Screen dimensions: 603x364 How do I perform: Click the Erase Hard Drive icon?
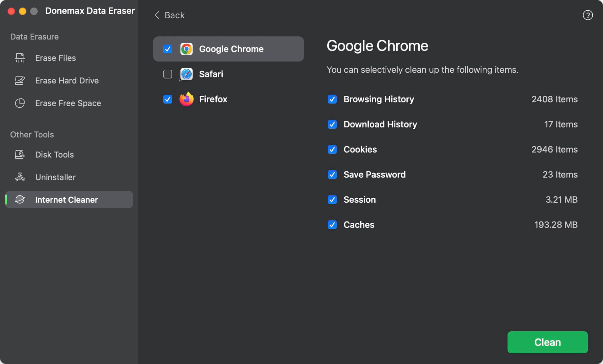[x=20, y=81]
